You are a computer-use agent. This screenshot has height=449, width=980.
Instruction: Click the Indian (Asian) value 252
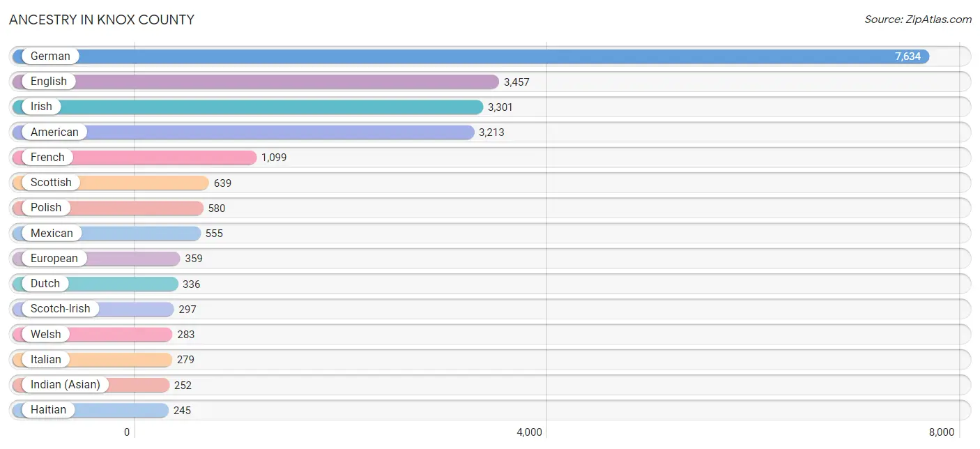pyautogui.click(x=183, y=386)
